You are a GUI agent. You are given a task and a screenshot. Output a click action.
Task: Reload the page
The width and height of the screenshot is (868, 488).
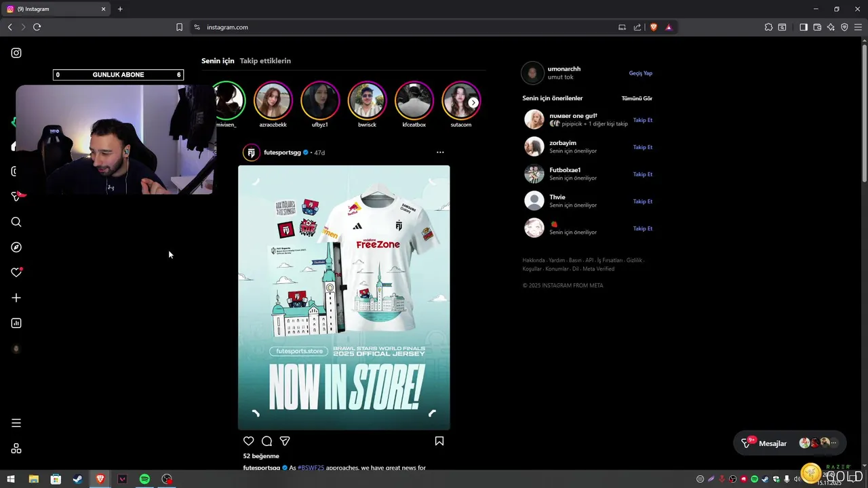(x=37, y=27)
